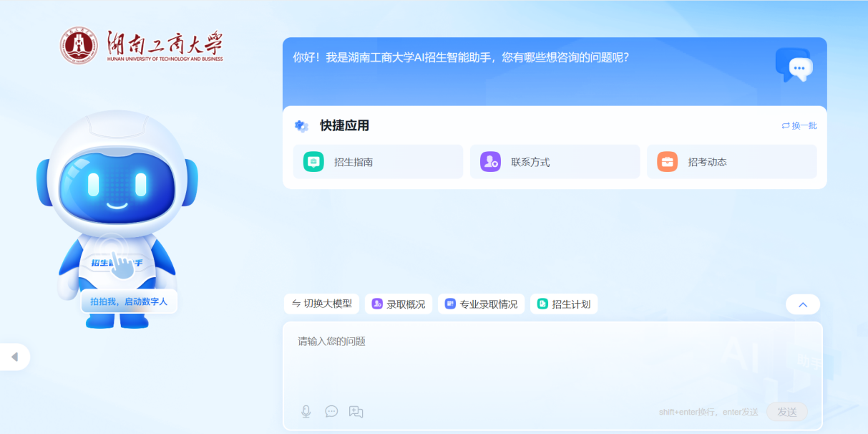Select the 专业录取情况 shortcut chip

tap(481, 304)
